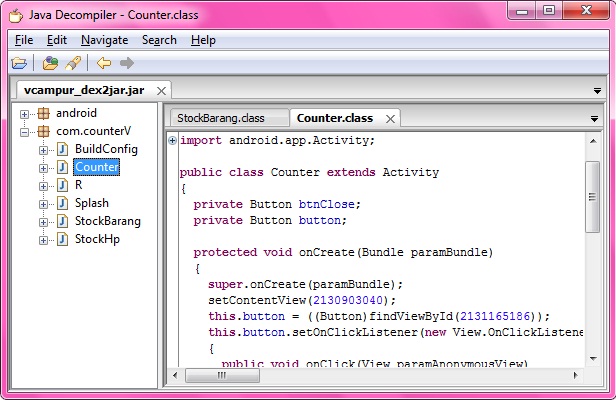Click the vertical scrollbar thumb in code view

click(592, 197)
